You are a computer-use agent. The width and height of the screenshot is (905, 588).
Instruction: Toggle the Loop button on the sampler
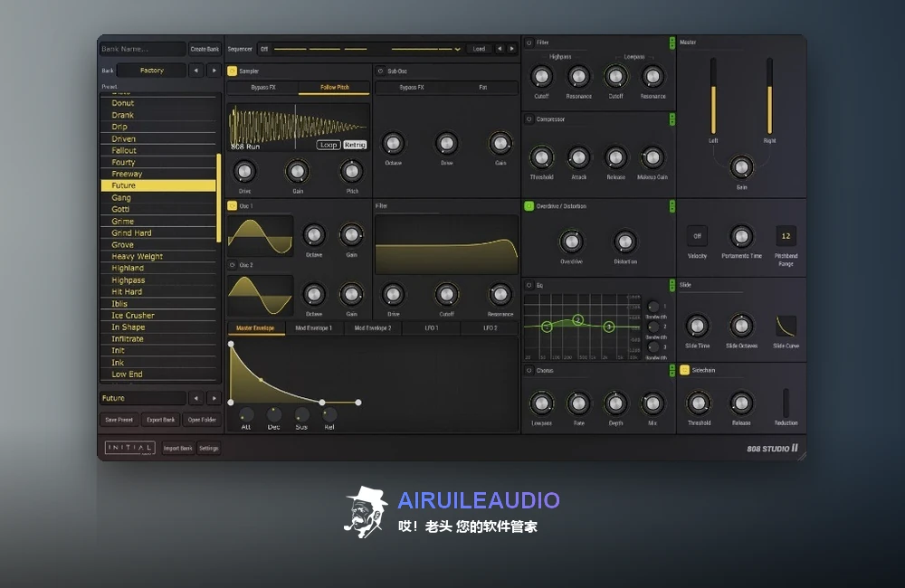coord(329,145)
